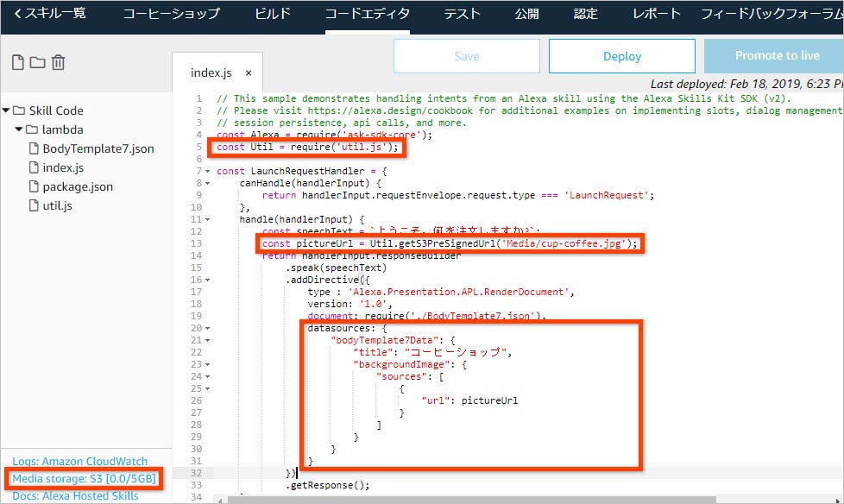Click the Skill Code folder icon
Image resolution: width=844 pixels, height=504 pixels.
click(19, 110)
